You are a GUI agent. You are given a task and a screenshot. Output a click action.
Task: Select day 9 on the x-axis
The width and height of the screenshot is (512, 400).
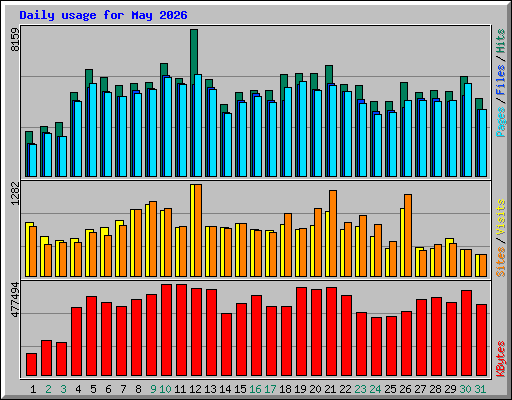coord(153,389)
